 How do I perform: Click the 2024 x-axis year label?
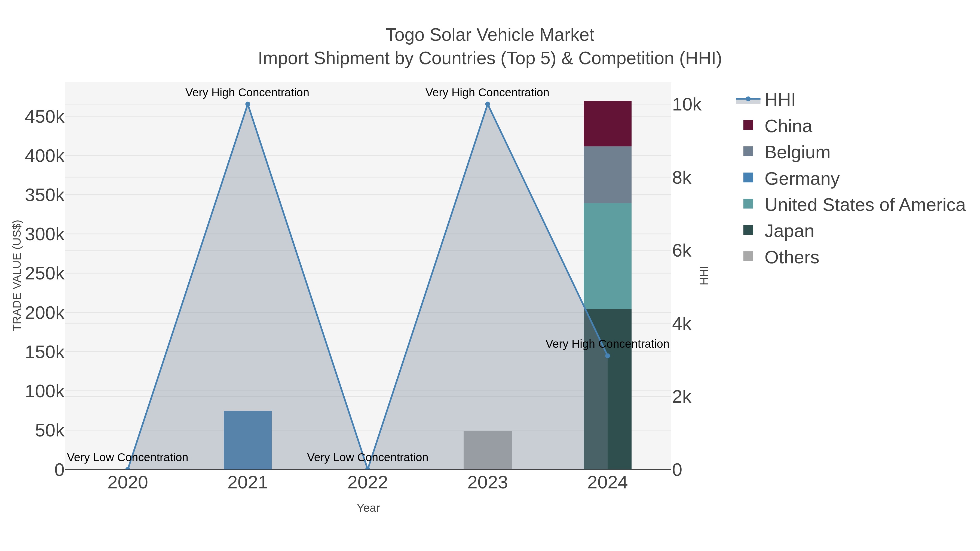pyautogui.click(x=608, y=483)
